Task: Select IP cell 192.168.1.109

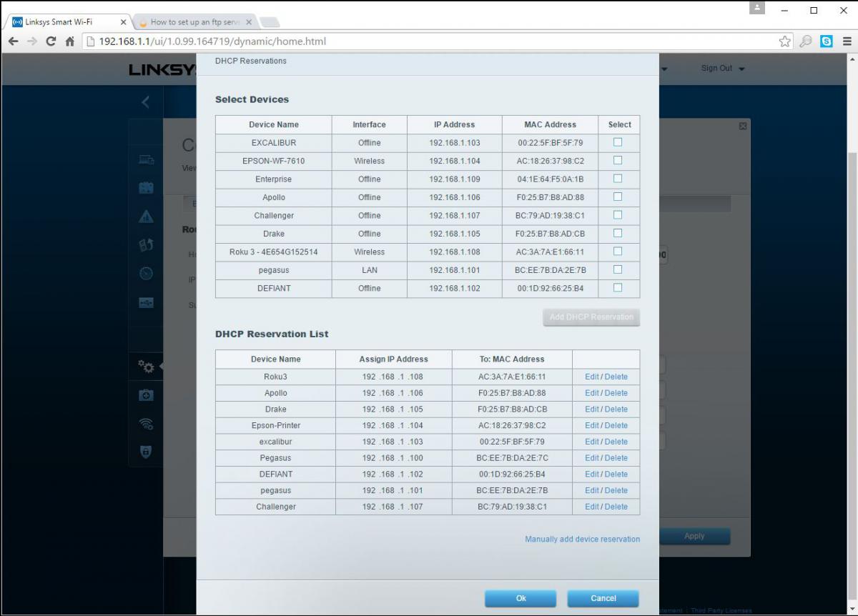Action: (455, 179)
